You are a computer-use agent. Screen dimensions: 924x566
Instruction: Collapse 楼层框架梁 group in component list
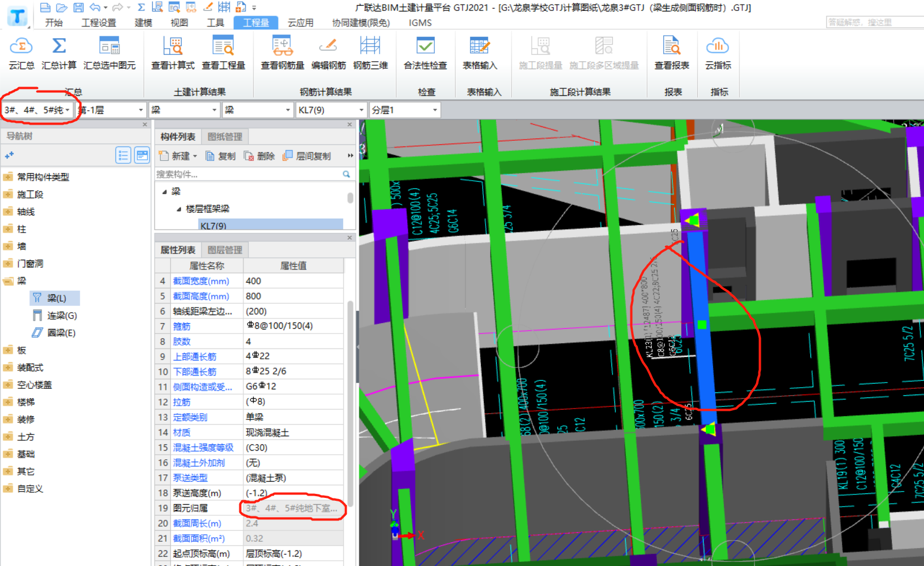pos(178,208)
